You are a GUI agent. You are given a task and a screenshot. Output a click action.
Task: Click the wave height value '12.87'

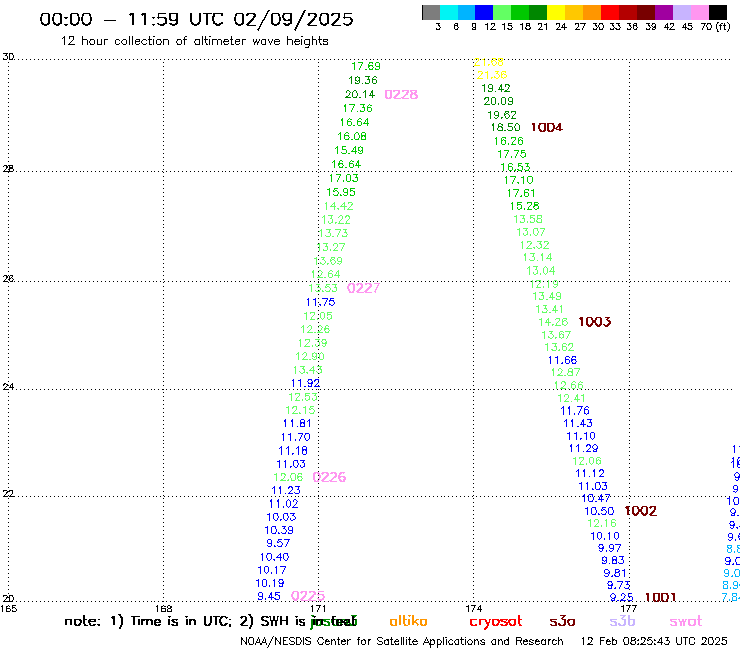tap(565, 372)
